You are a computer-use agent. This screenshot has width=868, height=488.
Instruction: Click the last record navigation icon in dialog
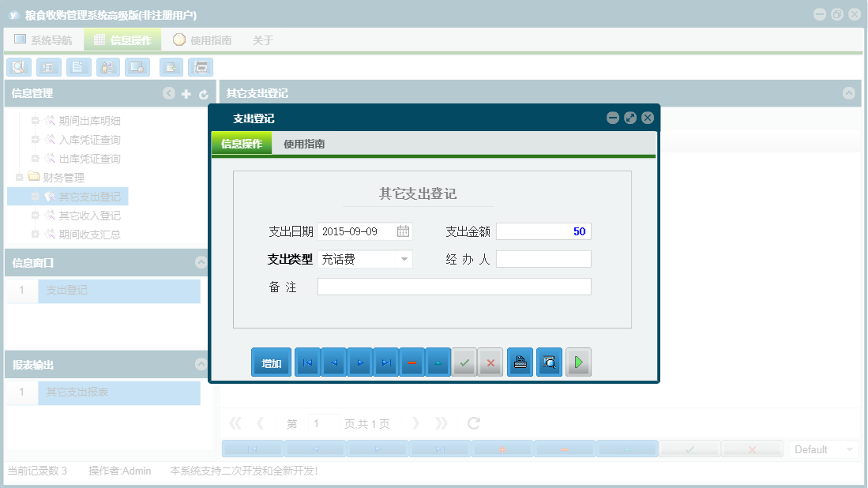coord(385,362)
